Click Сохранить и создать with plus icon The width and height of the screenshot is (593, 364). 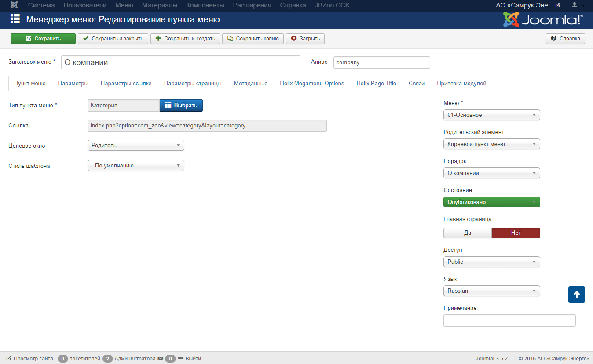185,39
